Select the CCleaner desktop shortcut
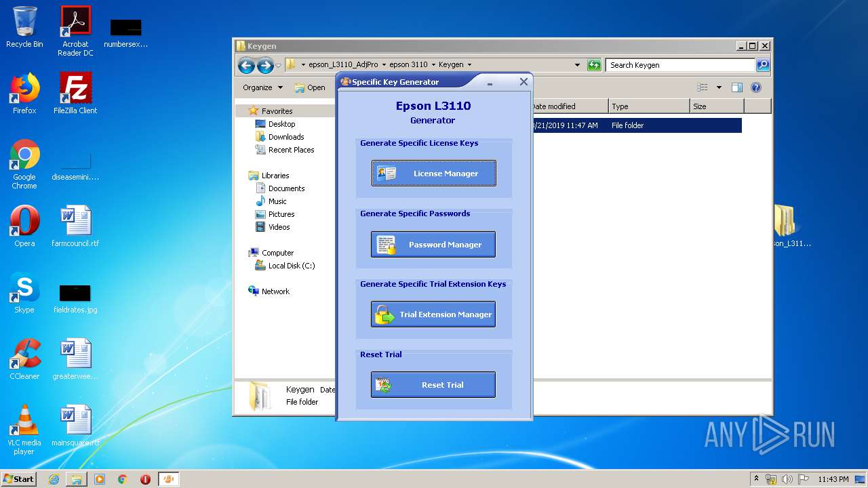 pos(24,359)
